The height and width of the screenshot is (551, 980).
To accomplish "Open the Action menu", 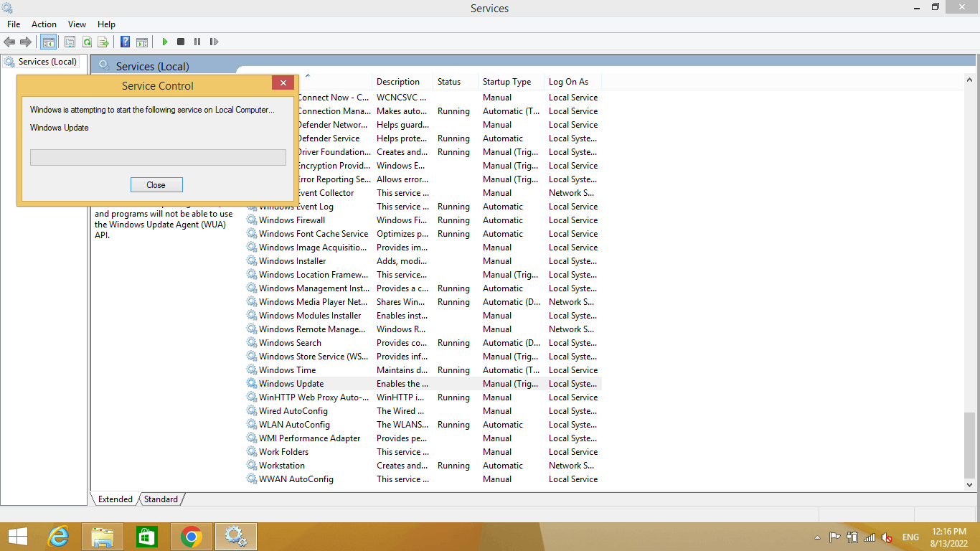I will (x=44, y=24).
